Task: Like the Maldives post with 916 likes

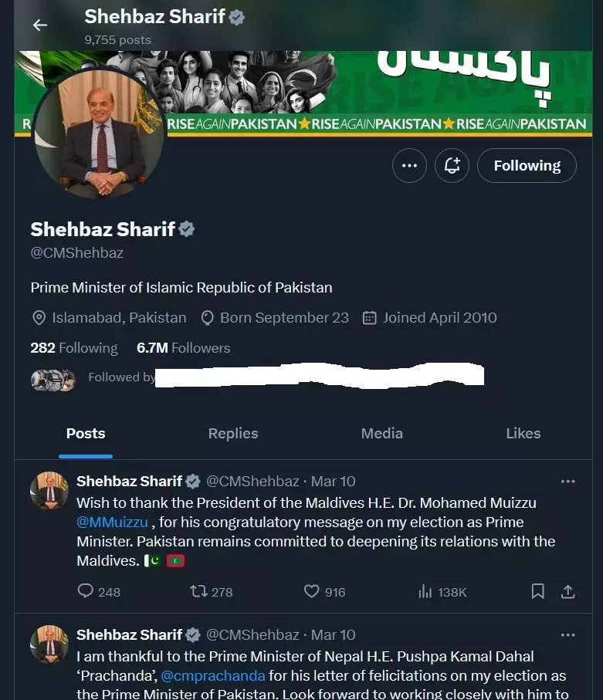Action: tap(324, 591)
